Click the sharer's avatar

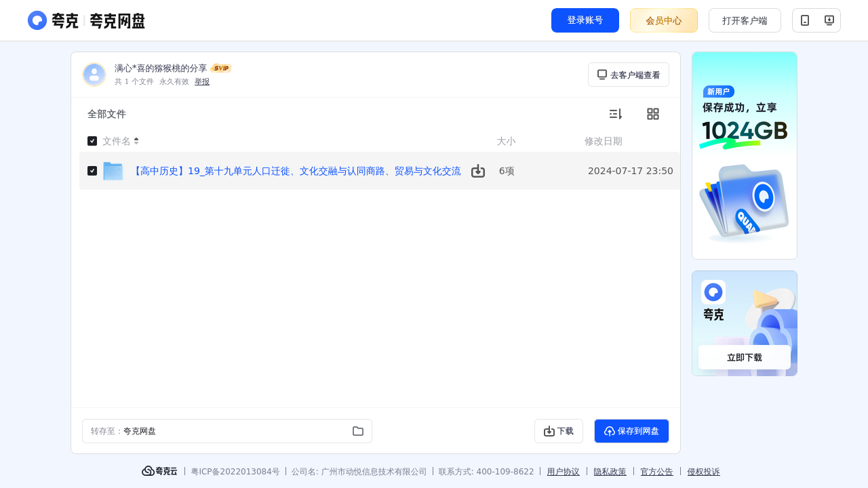tap(94, 75)
